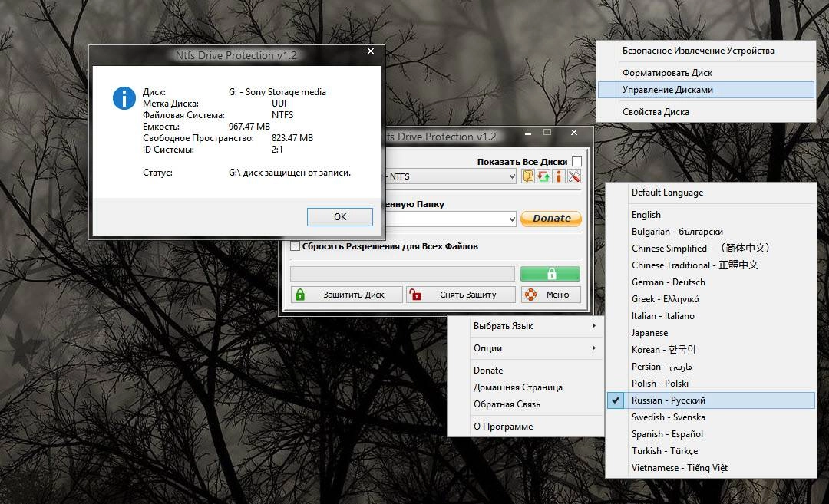Click the green lock status indicator
Screen dimensions: 829x504
tap(550, 274)
